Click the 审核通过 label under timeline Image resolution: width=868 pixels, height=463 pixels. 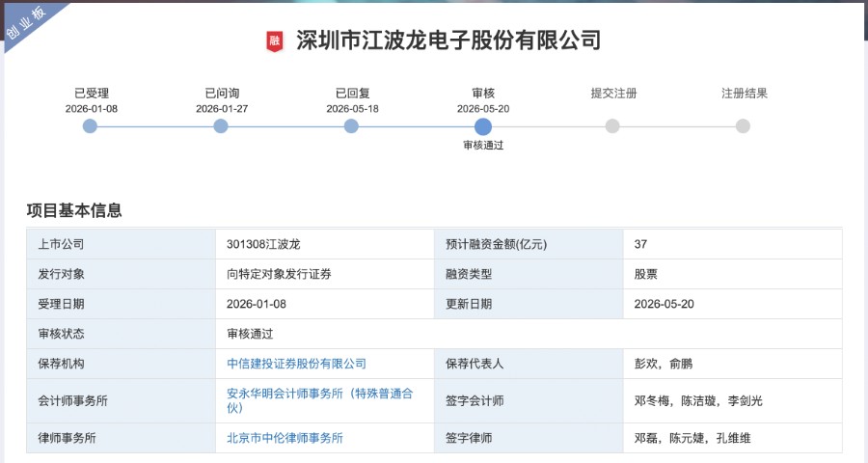[x=483, y=145]
